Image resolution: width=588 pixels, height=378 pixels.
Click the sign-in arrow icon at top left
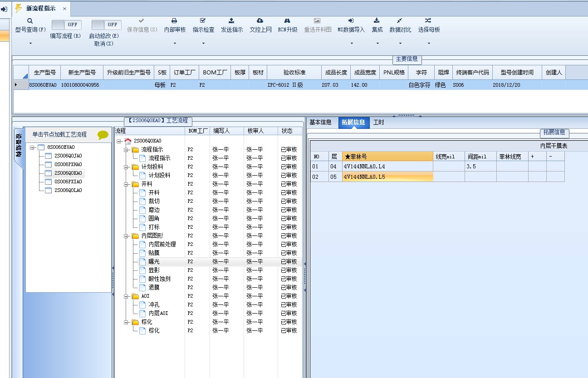[x=4, y=9]
